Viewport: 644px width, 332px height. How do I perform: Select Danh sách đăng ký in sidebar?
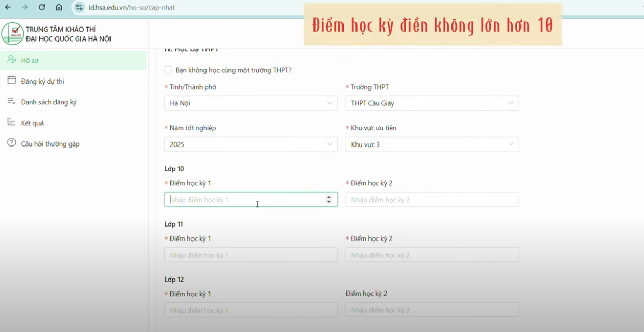pyautogui.click(x=49, y=102)
